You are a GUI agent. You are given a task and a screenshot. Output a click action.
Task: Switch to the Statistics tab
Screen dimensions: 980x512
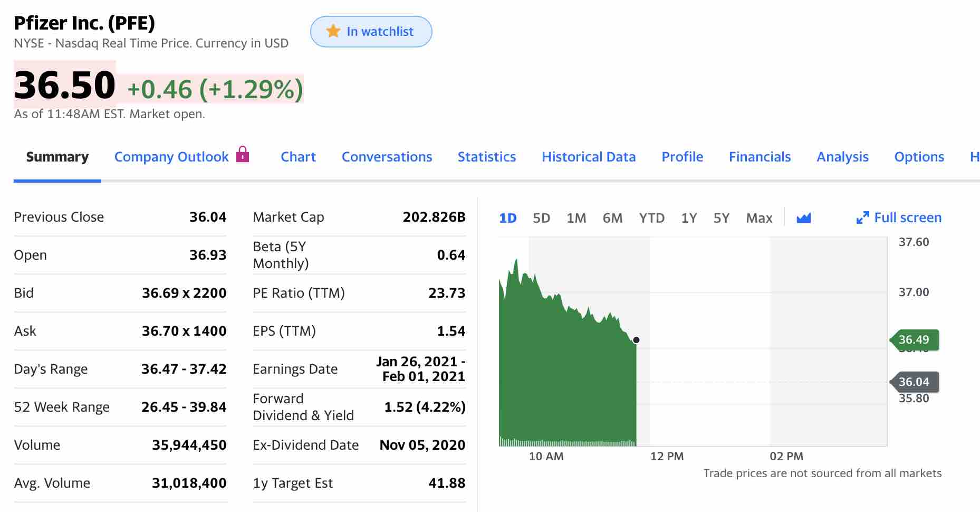tap(486, 157)
